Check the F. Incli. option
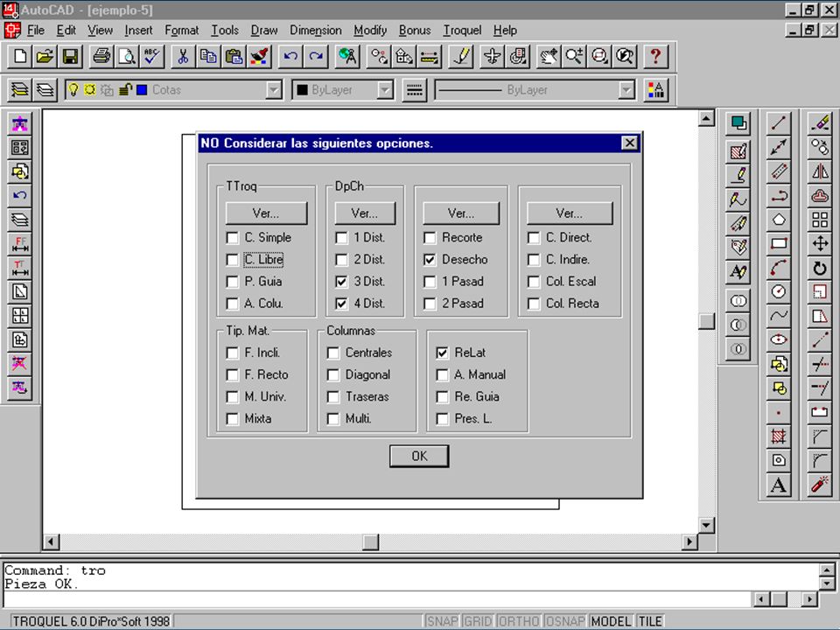840x630 pixels. click(233, 353)
